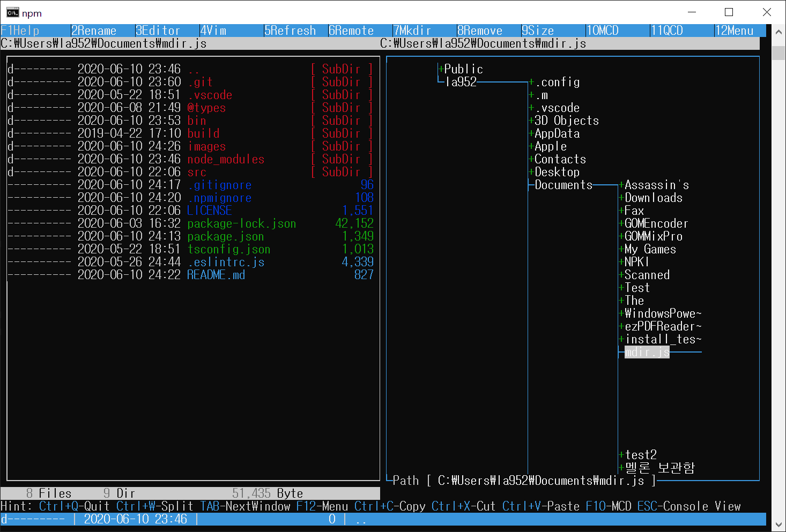The image size is (786, 532).
Task: Select My Games folder in tree
Action: (x=650, y=249)
